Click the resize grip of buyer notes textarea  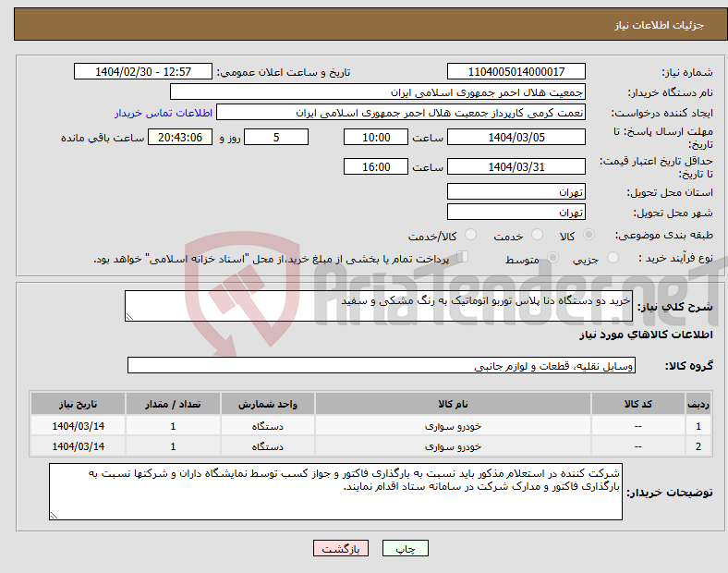(54, 516)
